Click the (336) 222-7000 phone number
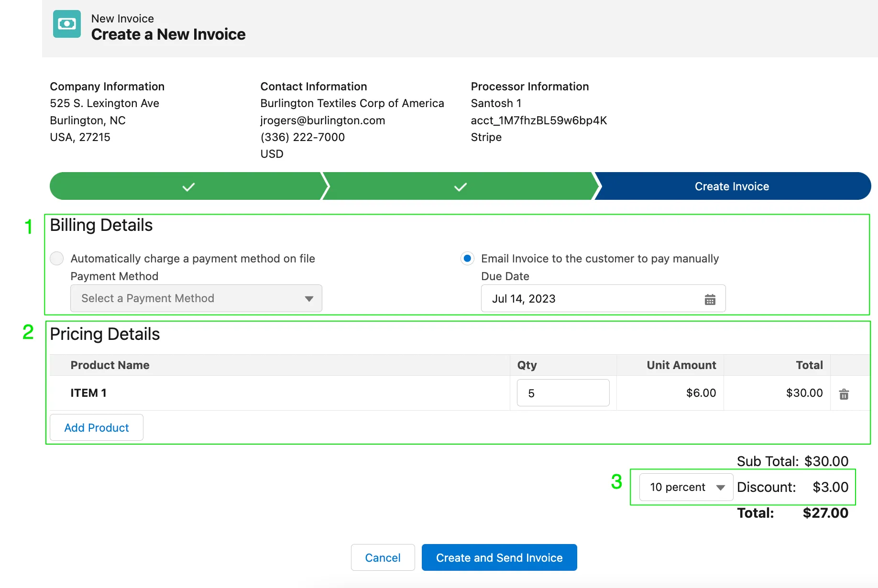Image resolution: width=878 pixels, height=588 pixels. pyautogui.click(x=303, y=137)
